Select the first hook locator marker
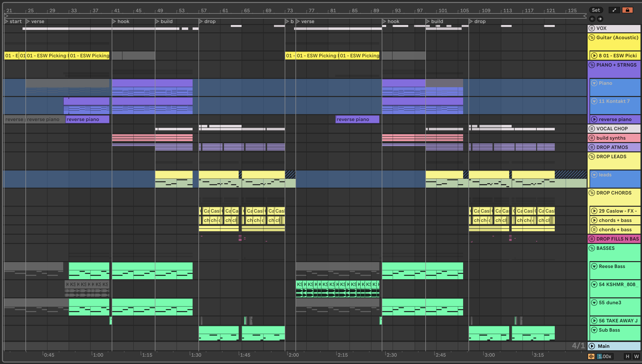Screen dimensions: 642x364 114,22
